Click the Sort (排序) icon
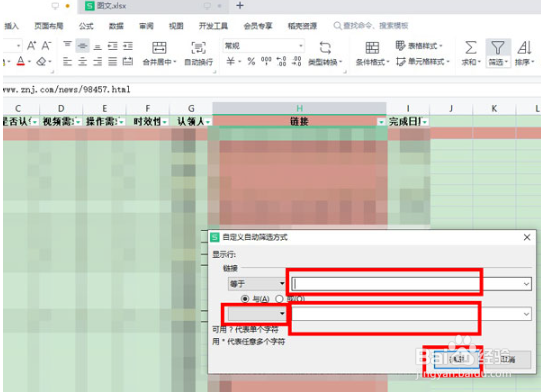The width and height of the screenshot is (541, 392). coord(524,48)
